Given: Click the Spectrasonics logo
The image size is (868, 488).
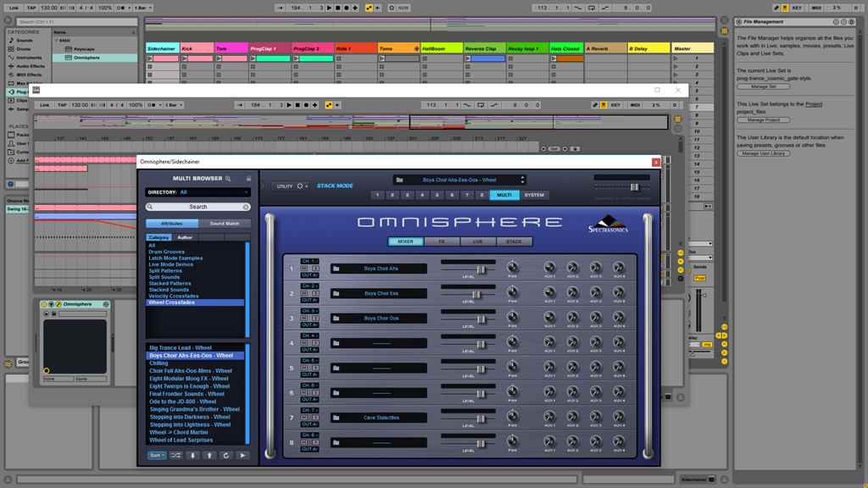Looking at the screenshot, I should point(608,224).
